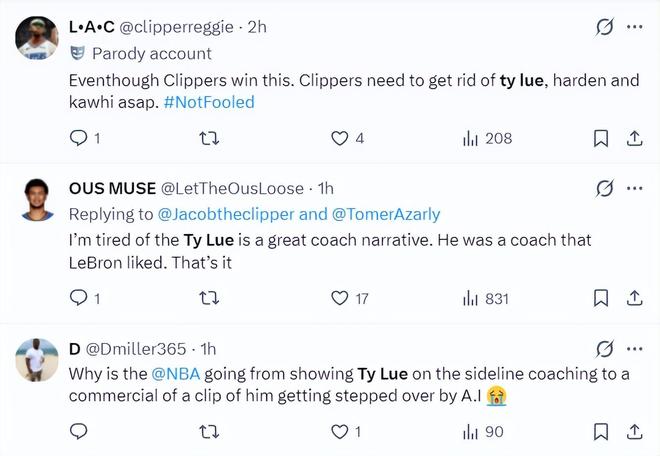View analytics showing 831 views
This screenshot has height=456, width=660.
(471, 298)
